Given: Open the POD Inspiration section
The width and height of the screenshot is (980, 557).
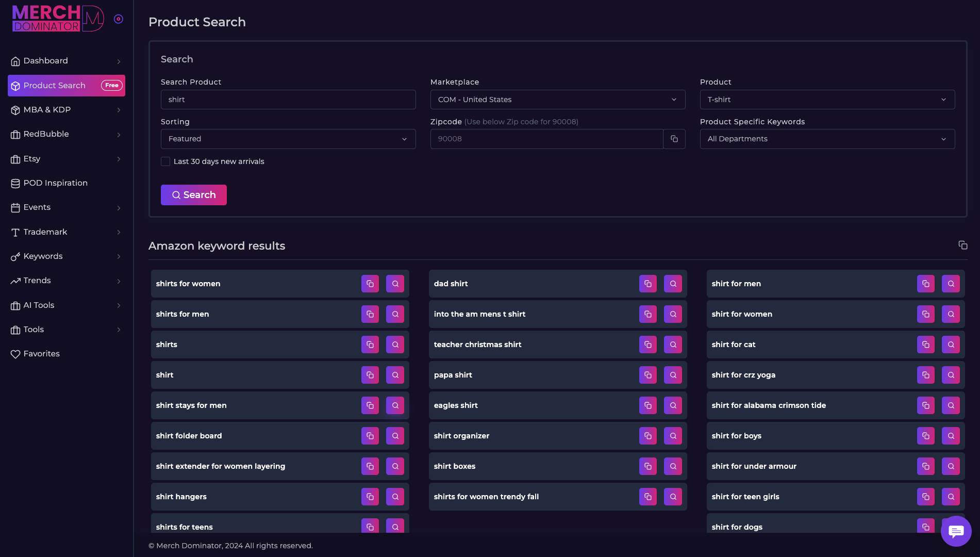Looking at the screenshot, I should (x=55, y=183).
